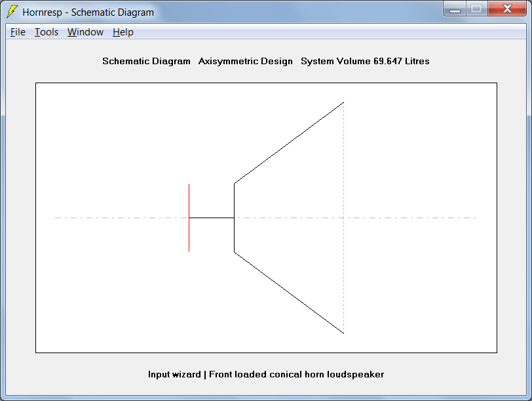Click the 'Axisymmetric Design' label

pos(245,61)
